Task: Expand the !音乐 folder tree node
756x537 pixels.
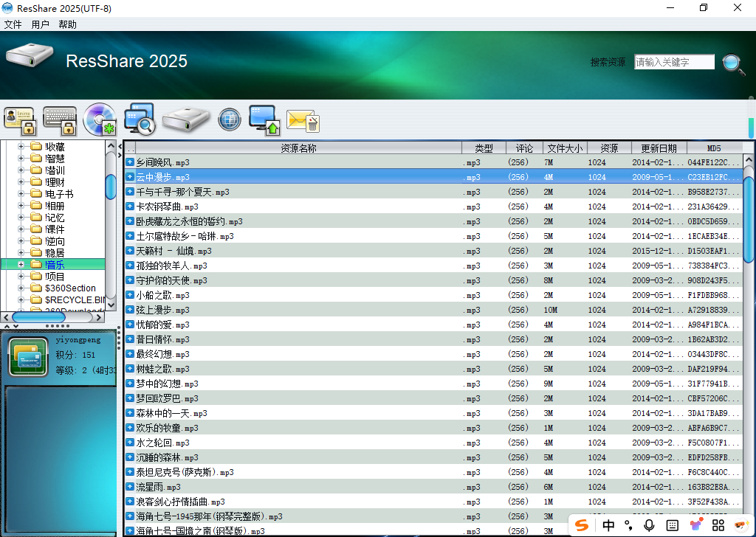Action: pyautogui.click(x=21, y=265)
